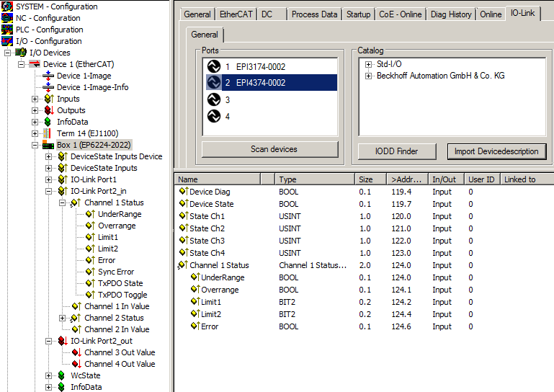Screen dimensions: 554x392
Task: Select Channel 4 Out Value tree item
Action: point(120,364)
